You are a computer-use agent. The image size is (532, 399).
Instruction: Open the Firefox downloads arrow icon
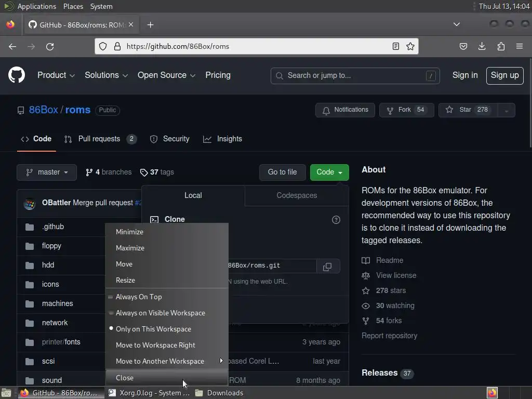(x=482, y=46)
